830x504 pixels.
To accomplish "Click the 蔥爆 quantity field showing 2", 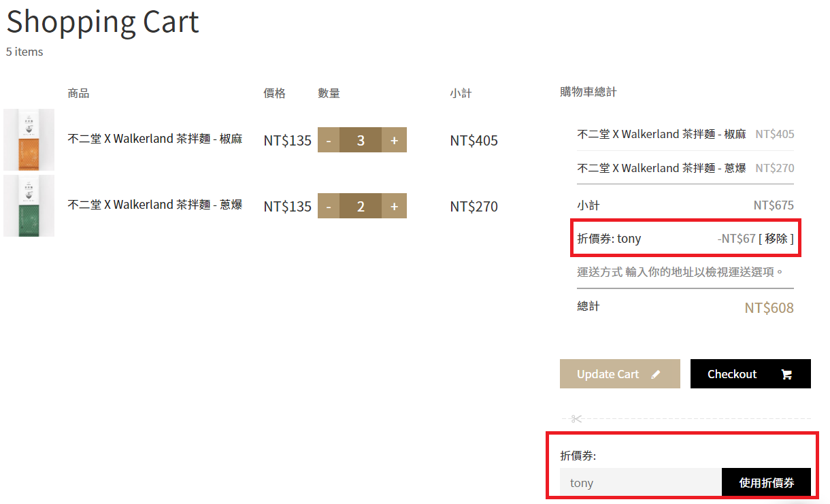I will pyautogui.click(x=361, y=206).
